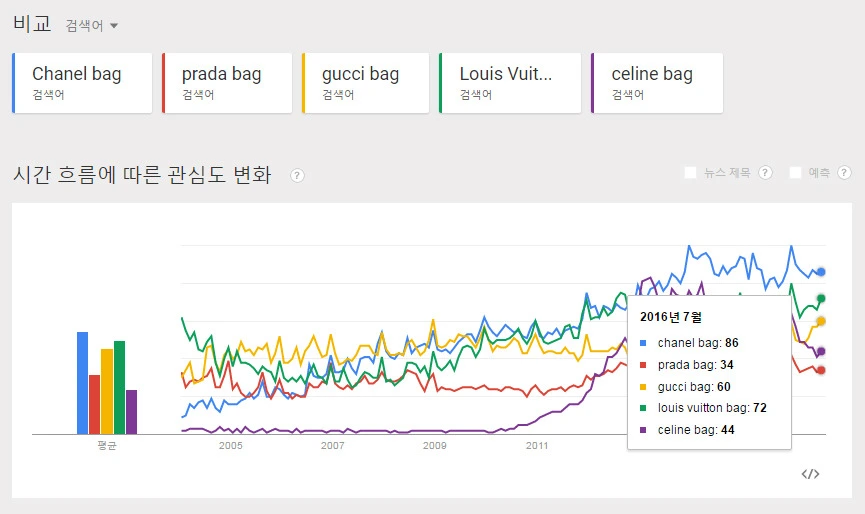Enable the 뉴스 제목 checkbox
The image size is (865, 514).
pos(690,173)
